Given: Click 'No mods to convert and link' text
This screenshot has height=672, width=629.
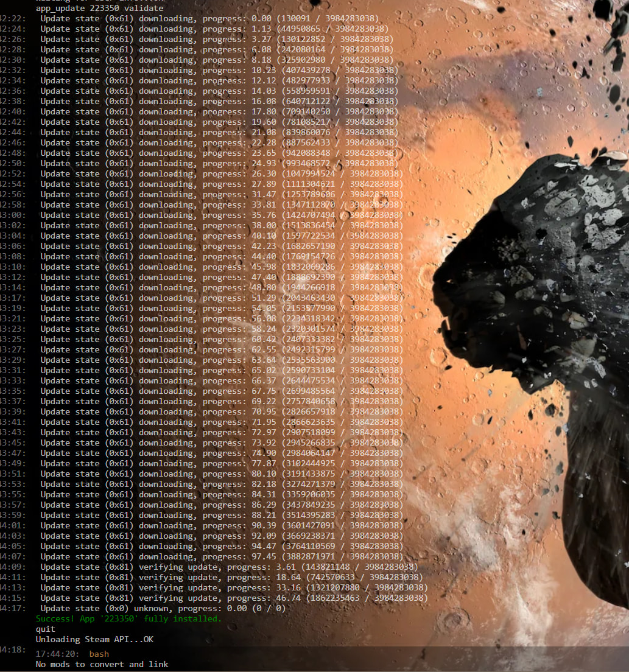Looking at the screenshot, I should tap(102, 664).
